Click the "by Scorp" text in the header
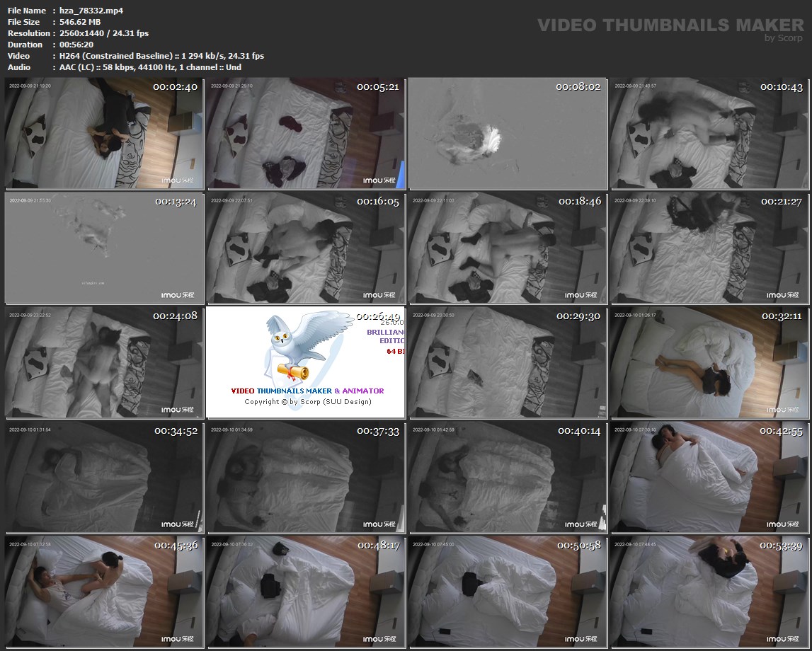This screenshot has width=812, height=651. click(784, 38)
